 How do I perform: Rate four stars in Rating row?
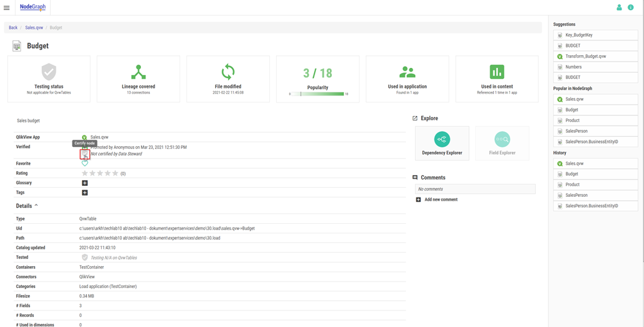108,173
